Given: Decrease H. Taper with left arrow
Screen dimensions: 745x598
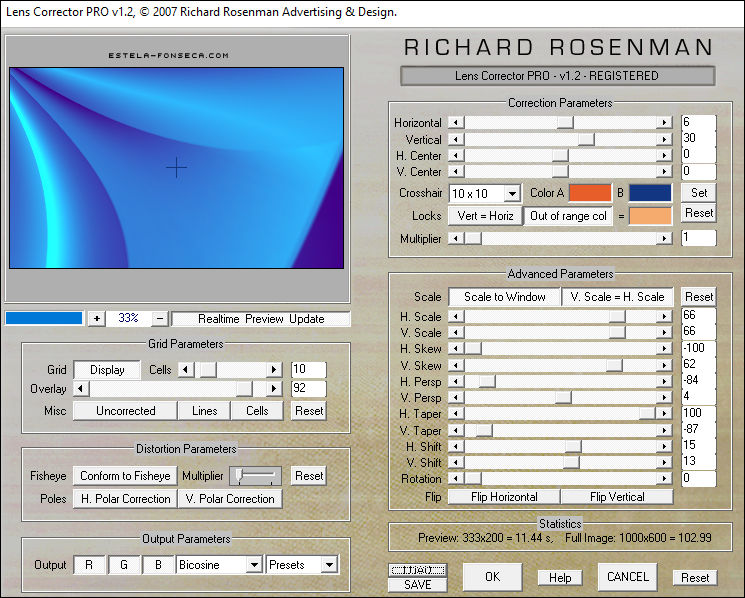Looking at the screenshot, I should [456, 414].
